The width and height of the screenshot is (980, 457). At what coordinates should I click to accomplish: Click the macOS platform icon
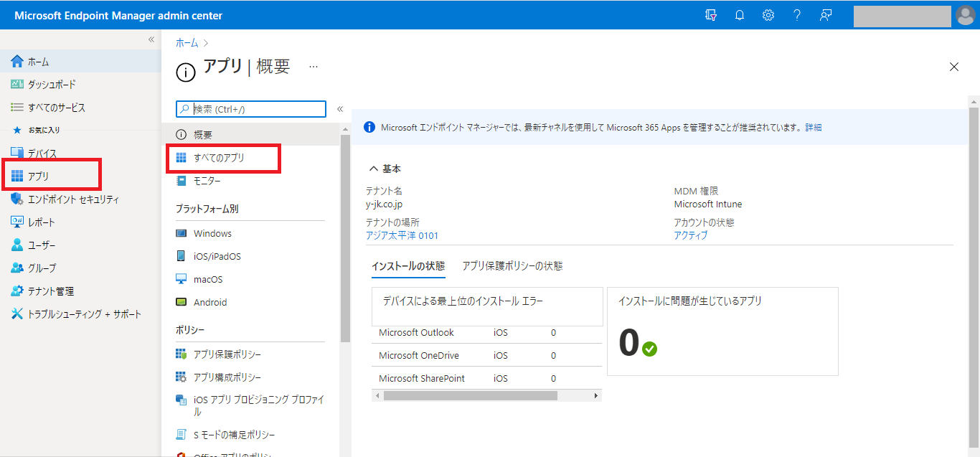(x=182, y=279)
